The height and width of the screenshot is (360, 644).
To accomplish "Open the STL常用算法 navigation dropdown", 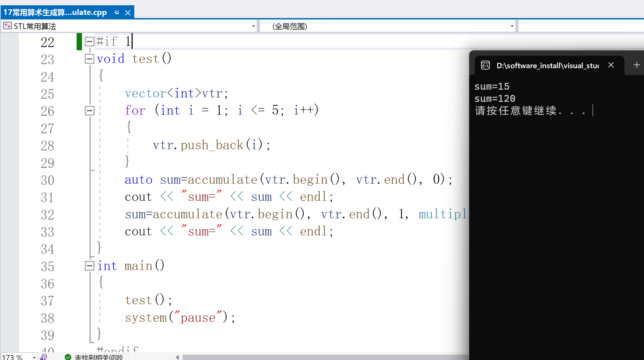I will point(253,26).
